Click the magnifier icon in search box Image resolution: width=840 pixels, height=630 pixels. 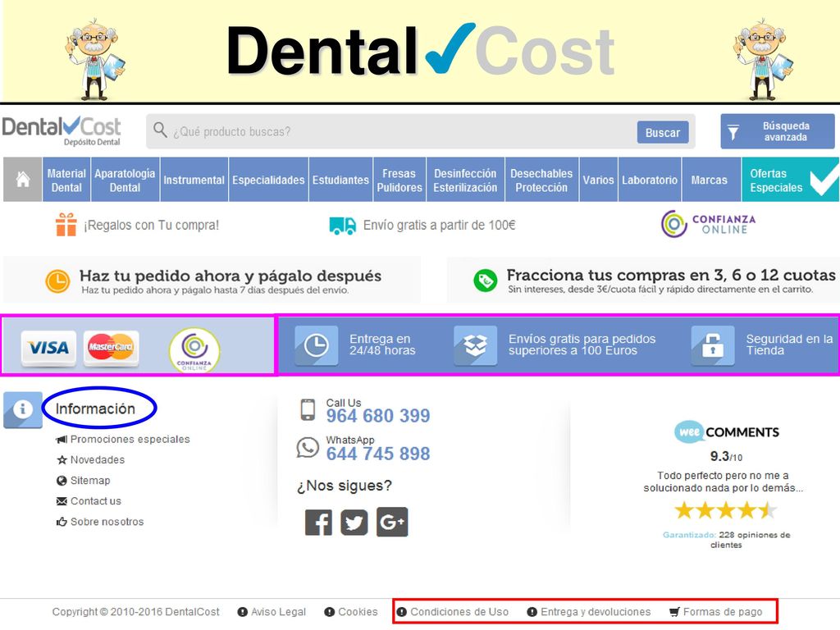pyautogui.click(x=160, y=130)
